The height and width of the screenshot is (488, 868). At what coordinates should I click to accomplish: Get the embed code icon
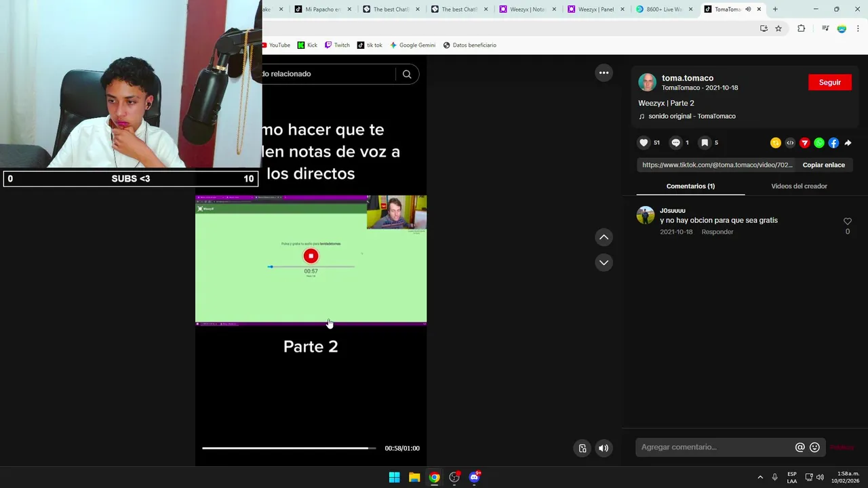[790, 143]
